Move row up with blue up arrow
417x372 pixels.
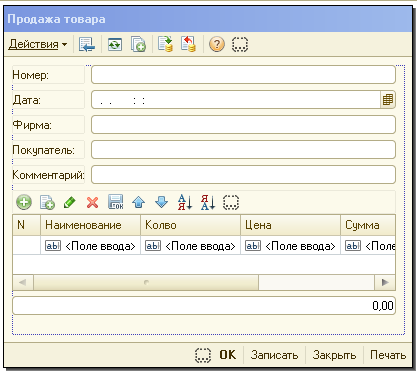tap(138, 202)
